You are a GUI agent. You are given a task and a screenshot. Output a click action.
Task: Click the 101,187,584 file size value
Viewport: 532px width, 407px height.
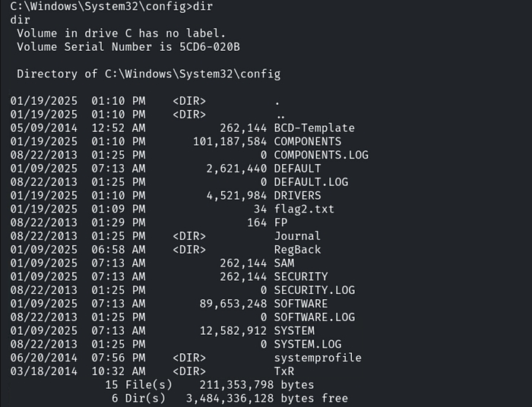click(x=230, y=141)
